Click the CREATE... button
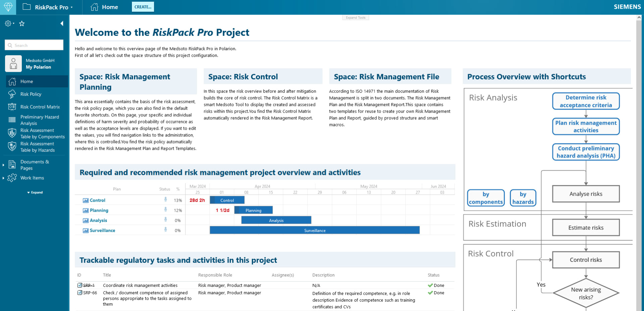 [143, 7]
